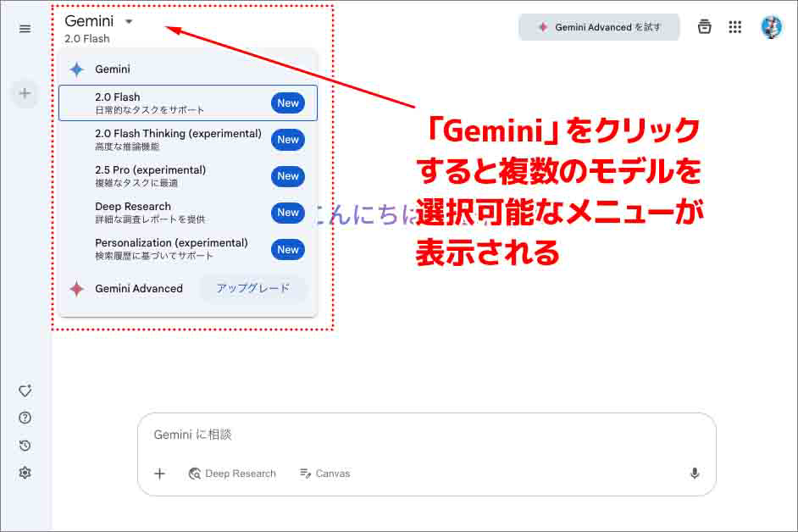This screenshot has height=532, width=798.
Task: Click the hamburger menu icon
Action: (x=24, y=26)
